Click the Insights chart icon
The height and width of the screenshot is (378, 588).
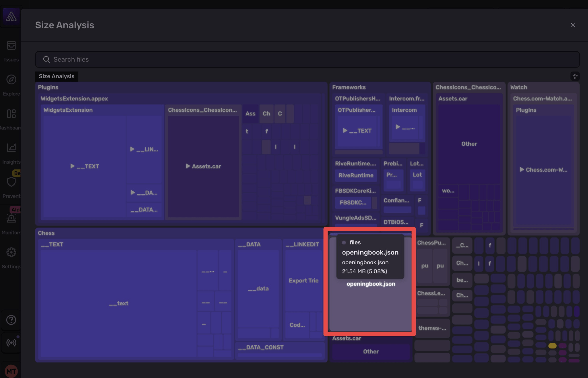pyautogui.click(x=11, y=148)
